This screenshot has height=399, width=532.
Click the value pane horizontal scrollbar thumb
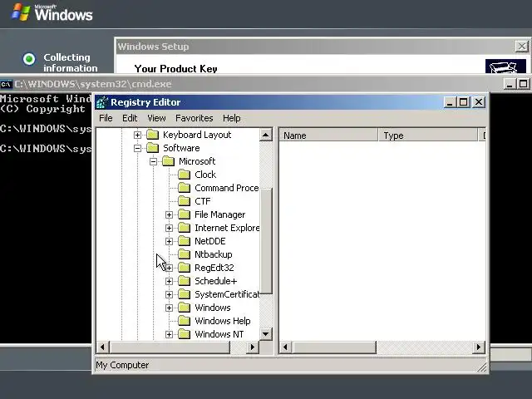click(x=334, y=347)
